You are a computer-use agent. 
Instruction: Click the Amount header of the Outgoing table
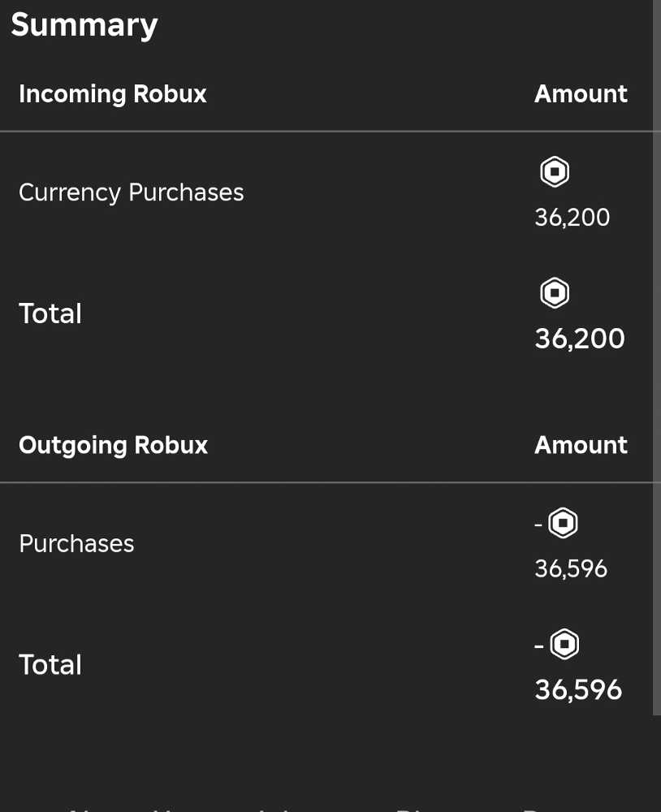click(581, 445)
